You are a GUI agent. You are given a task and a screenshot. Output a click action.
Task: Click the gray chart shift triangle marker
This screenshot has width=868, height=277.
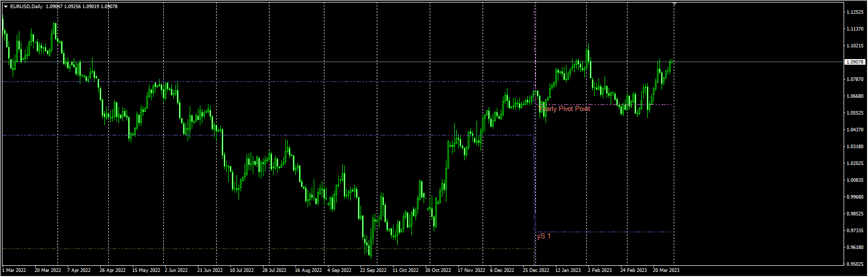674,4
